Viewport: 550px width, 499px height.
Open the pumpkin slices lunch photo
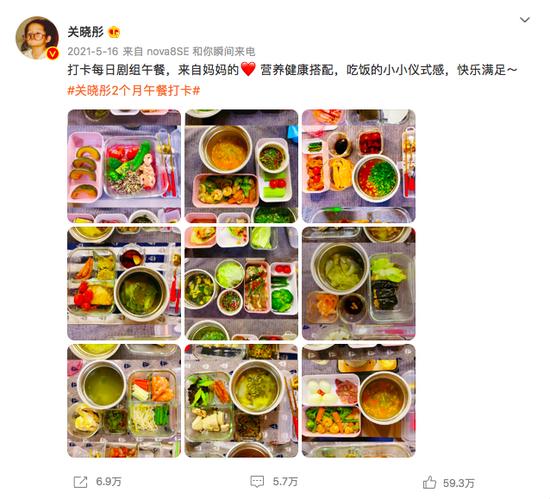coord(124,166)
